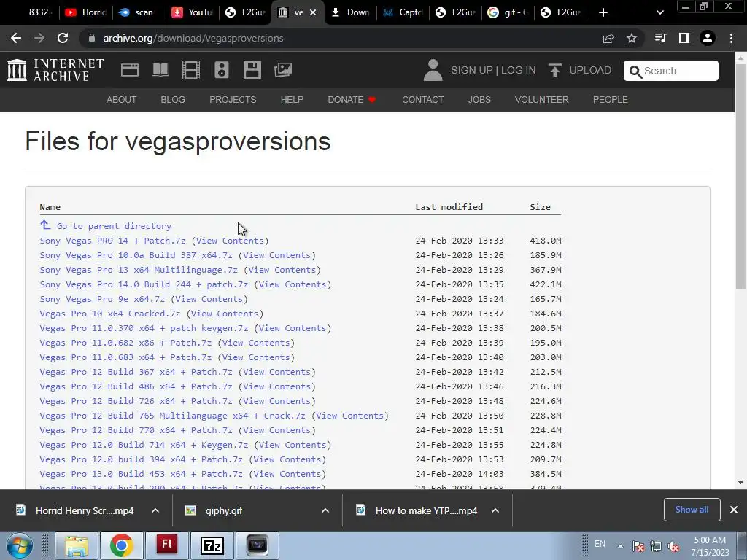Switch to the Captcha tab
The height and width of the screenshot is (560, 747).
[403, 12]
